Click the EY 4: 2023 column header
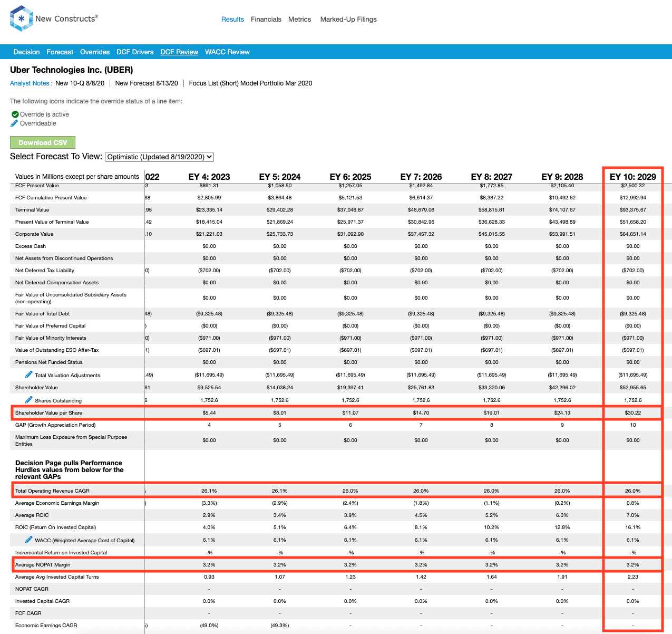Image resolution: width=672 pixels, height=634 pixels. pos(209,177)
